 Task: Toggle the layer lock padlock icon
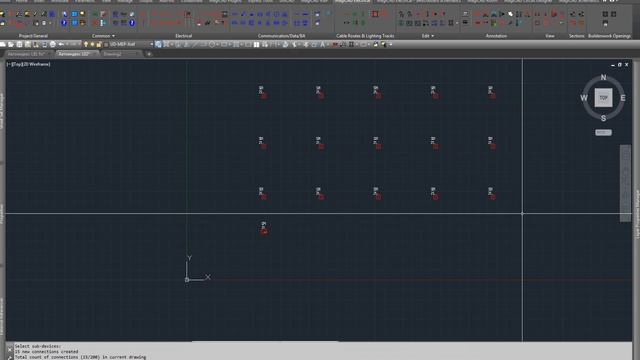coord(99,44)
